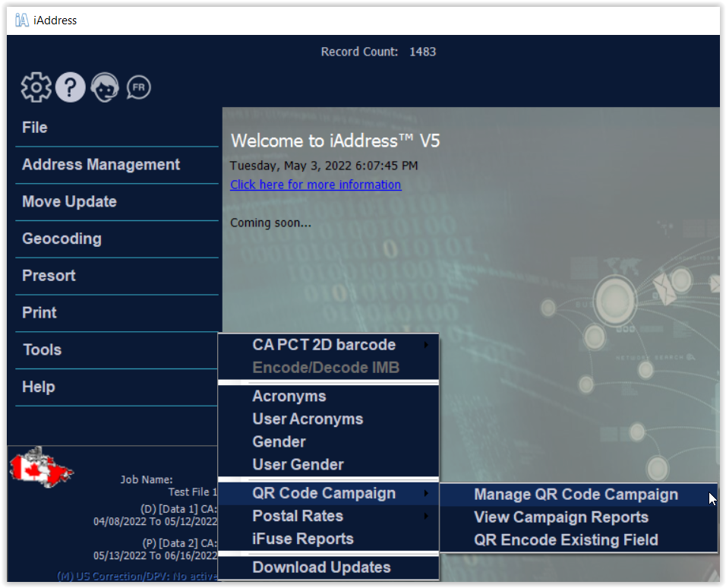Click the date range 04/08/2022 To 05/12/2022
The width and height of the screenshot is (726, 588).
[x=155, y=522]
